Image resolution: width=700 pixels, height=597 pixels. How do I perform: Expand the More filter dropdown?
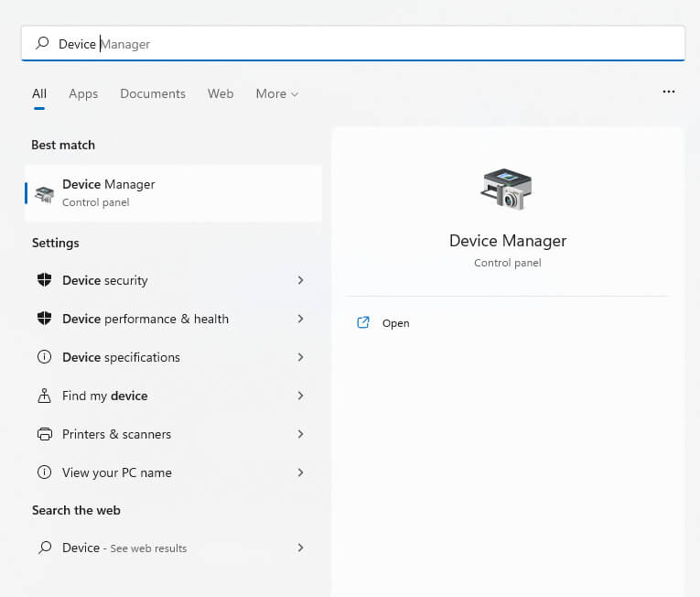pos(277,93)
